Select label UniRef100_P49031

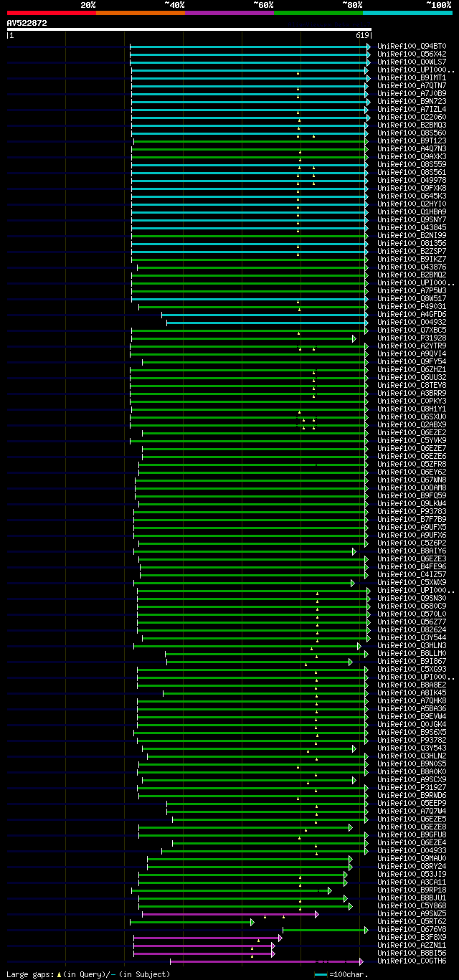412,307
